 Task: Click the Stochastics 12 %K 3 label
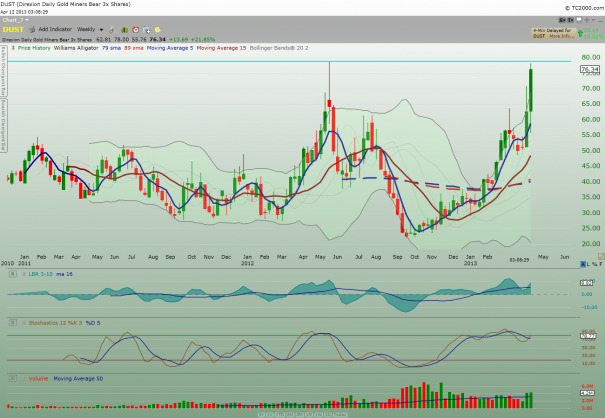56,323
